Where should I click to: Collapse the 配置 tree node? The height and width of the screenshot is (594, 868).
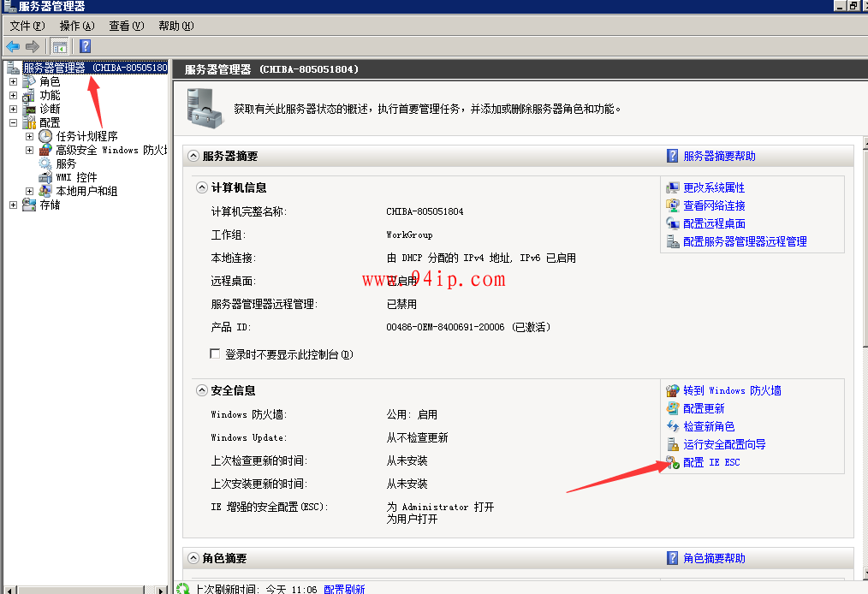(x=14, y=123)
